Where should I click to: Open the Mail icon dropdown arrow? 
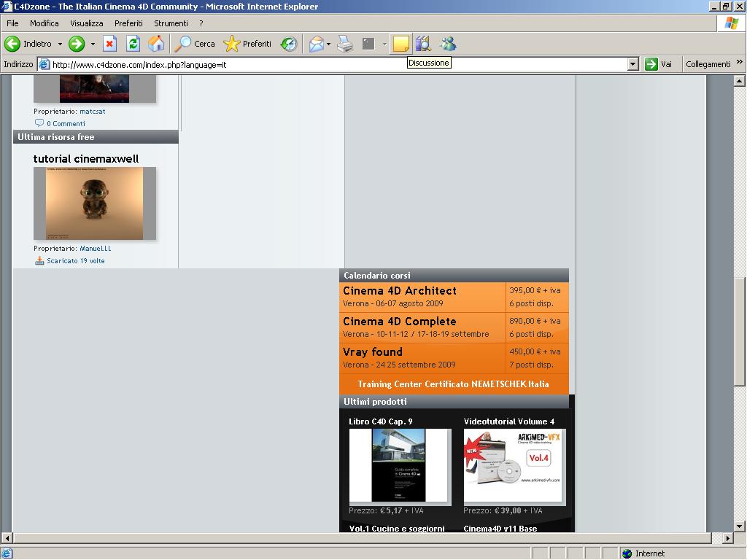(329, 44)
